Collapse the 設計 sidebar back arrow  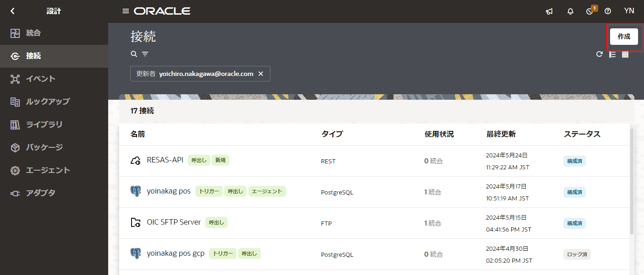(x=12, y=11)
